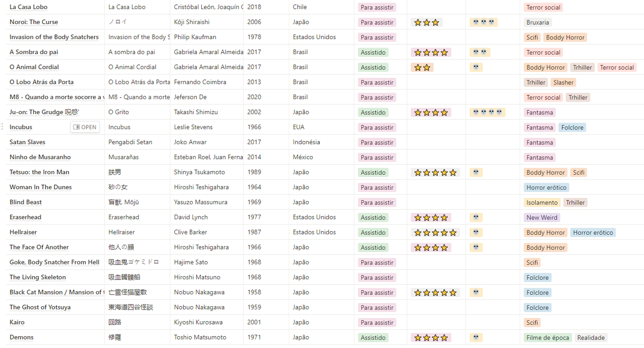
Task: Click the drag handle beside Incubus row
Action: [3, 127]
